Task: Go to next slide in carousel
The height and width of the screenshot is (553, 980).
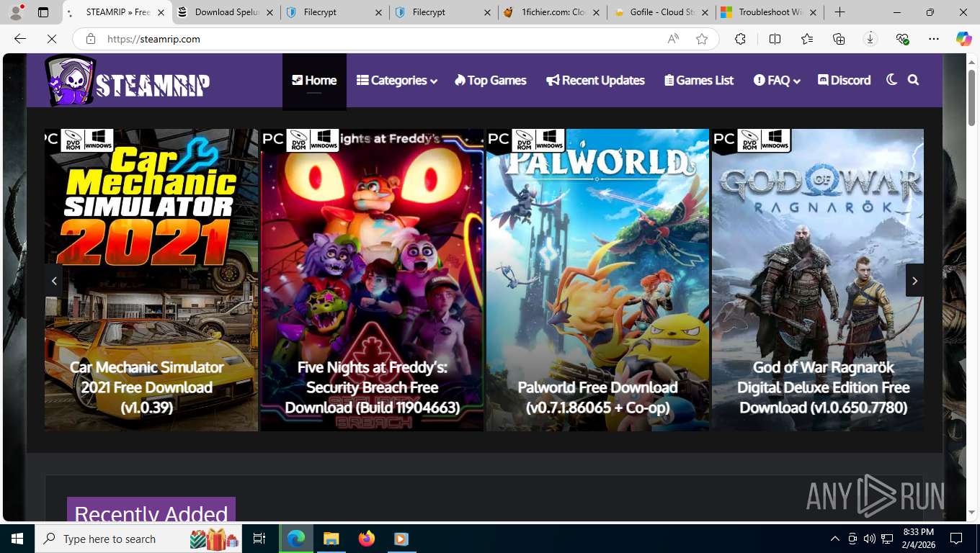Action: (914, 281)
